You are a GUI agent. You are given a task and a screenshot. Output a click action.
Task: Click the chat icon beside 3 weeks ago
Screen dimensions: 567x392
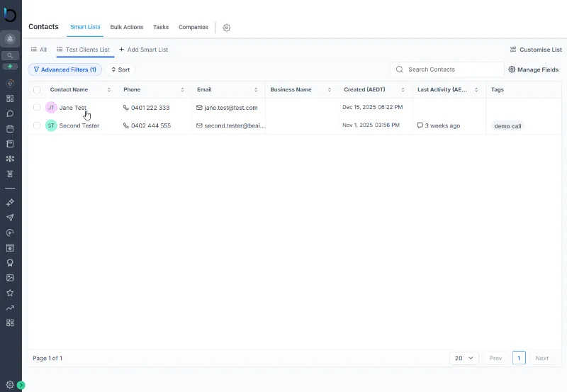click(420, 125)
